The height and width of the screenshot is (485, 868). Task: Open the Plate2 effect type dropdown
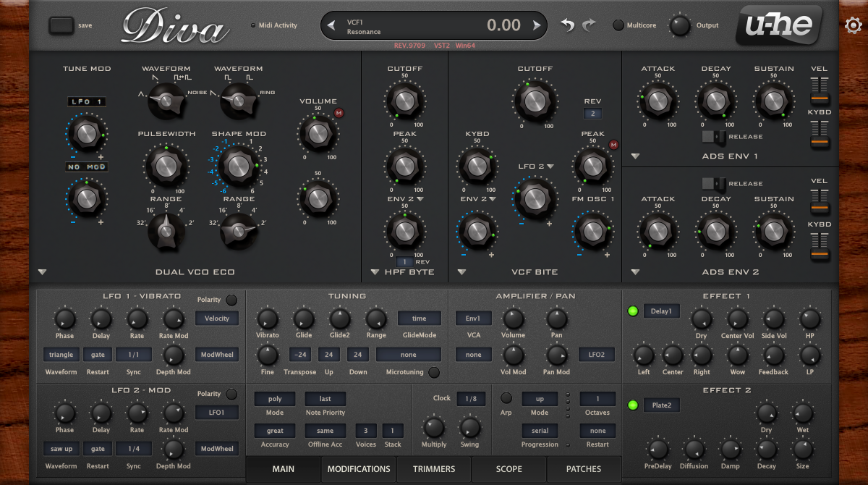[661, 405]
